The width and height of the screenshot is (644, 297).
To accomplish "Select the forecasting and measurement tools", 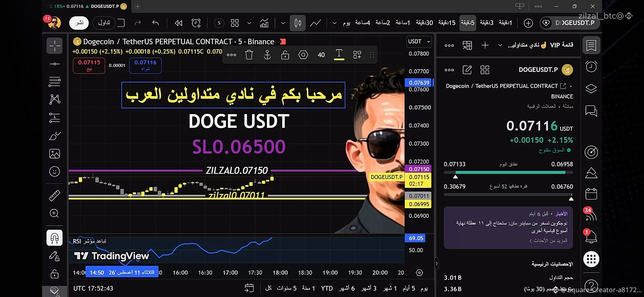I will [54, 118].
